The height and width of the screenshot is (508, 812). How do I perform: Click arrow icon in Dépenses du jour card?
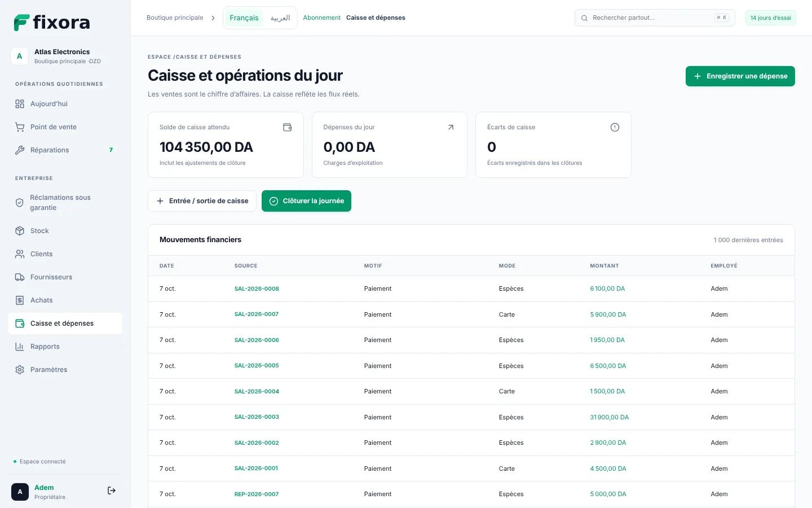451,128
